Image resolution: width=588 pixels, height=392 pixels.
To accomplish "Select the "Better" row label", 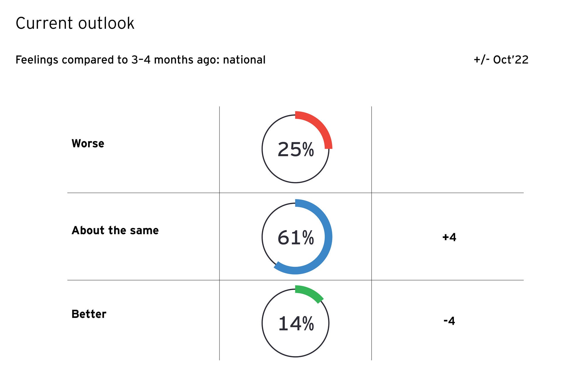I will (x=89, y=314).
